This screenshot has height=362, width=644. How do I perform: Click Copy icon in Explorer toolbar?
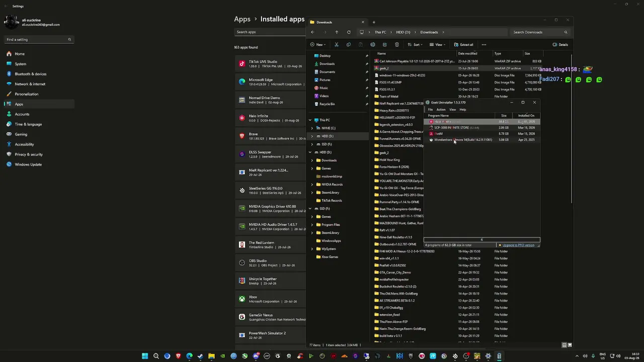(x=349, y=45)
